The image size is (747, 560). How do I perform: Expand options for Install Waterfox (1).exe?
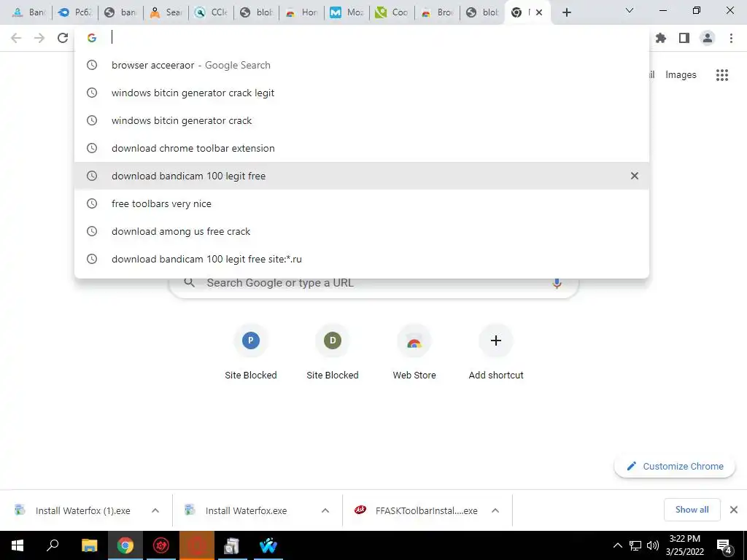(155, 510)
